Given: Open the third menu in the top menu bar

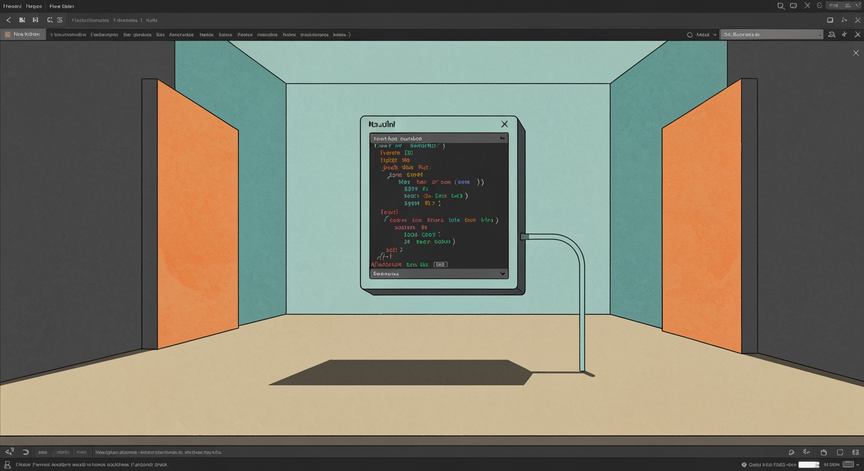Looking at the screenshot, I should coord(62,6).
